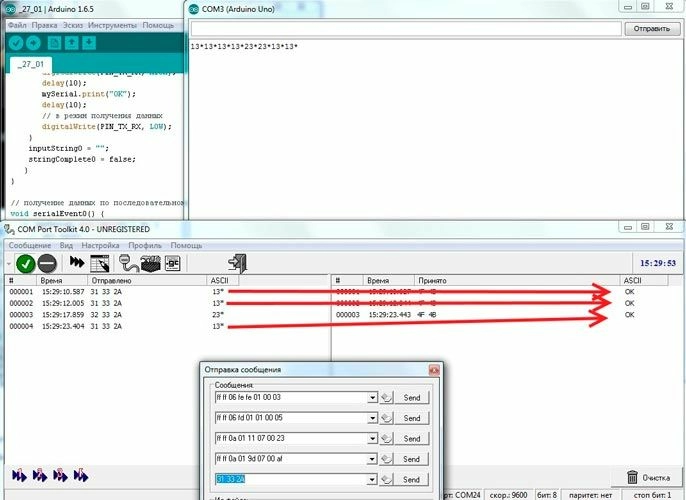Click the port settings cable icon

click(x=127, y=263)
